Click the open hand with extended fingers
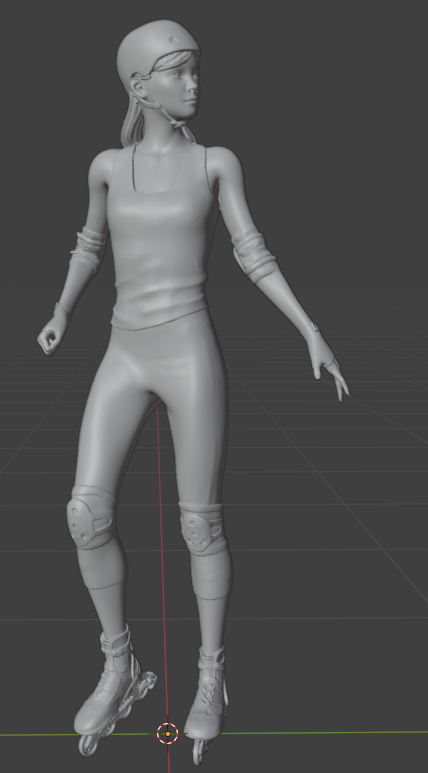Viewport: 428px width, 773px height. [x=327, y=365]
